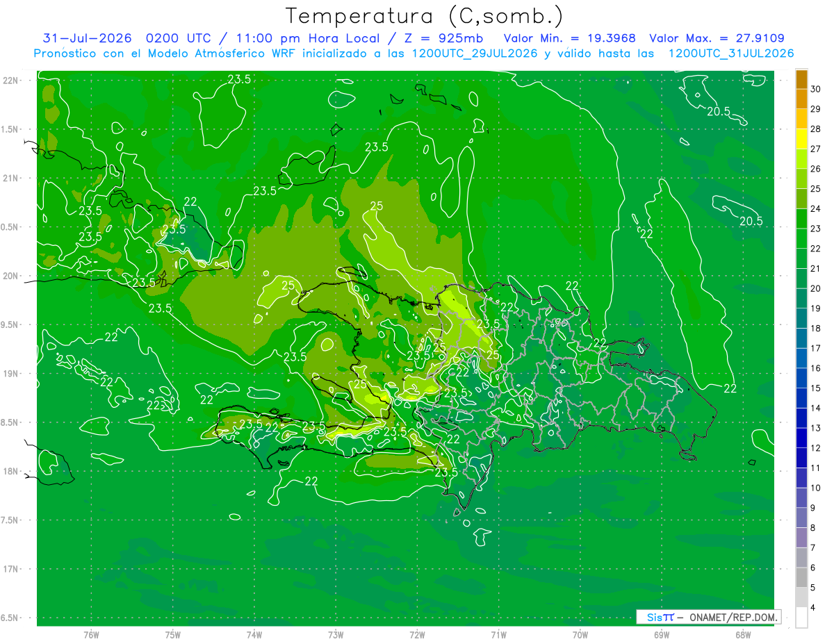The width and height of the screenshot is (834, 644).
Task: Click legend scale value "7"
Action: click(x=813, y=548)
